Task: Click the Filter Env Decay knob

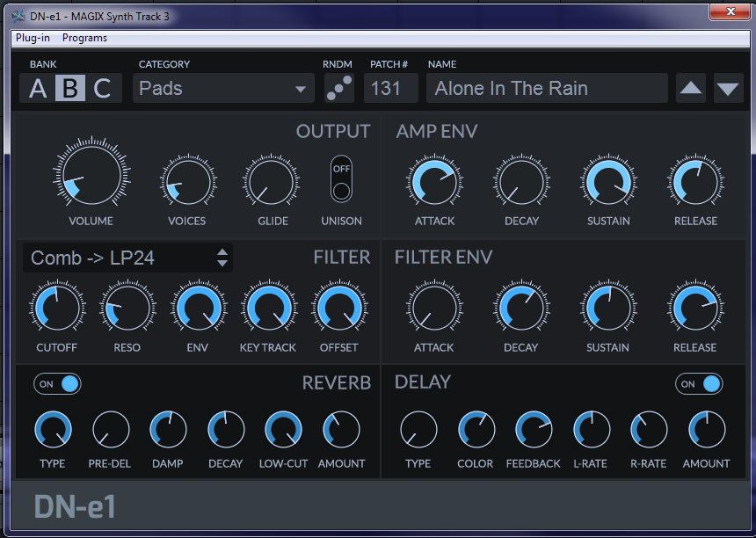Action: click(x=521, y=308)
